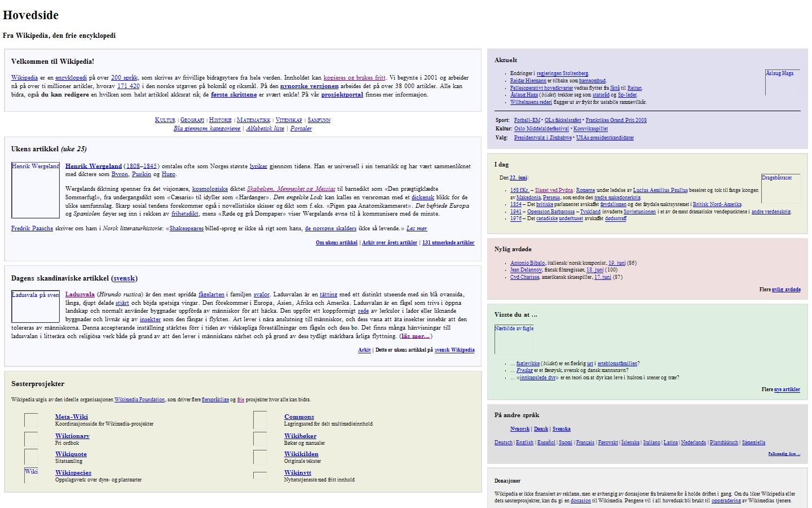Open the Åslaug Haga image box in Aktuelt

783,82
